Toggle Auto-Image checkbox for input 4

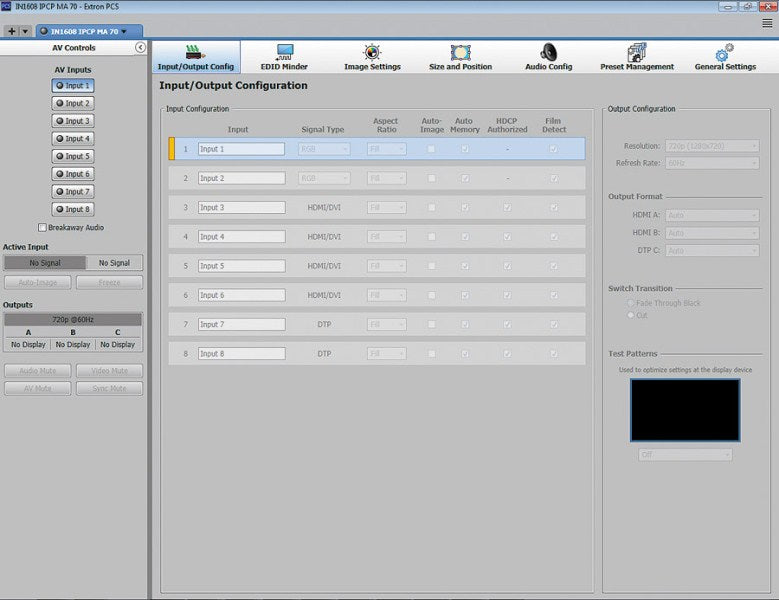(431, 237)
